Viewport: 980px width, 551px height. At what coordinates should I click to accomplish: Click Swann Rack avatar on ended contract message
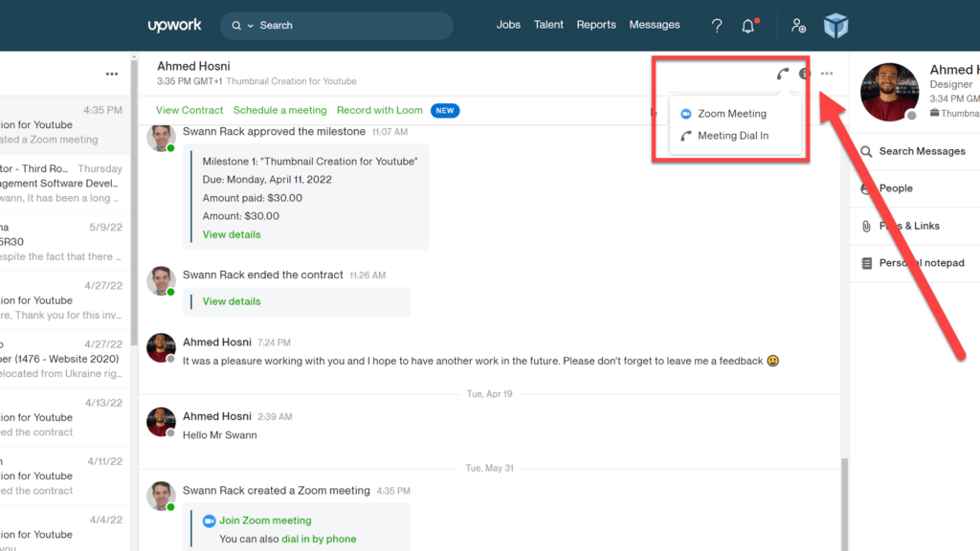(161, 281)
